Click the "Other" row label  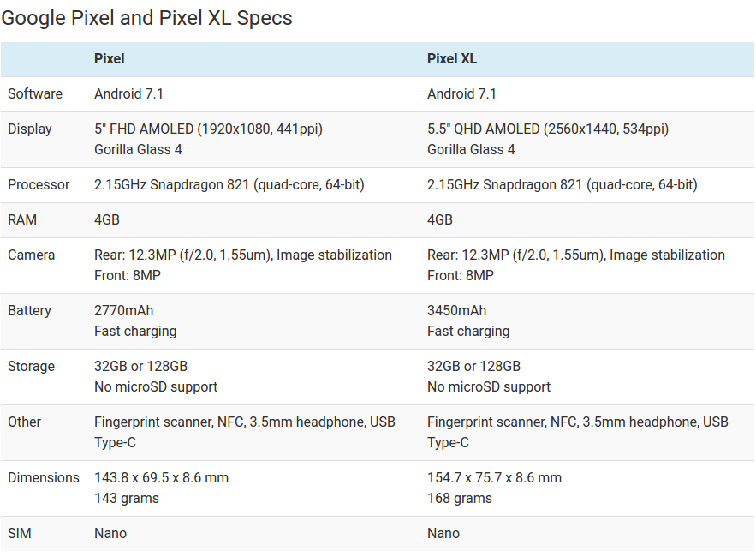(x=25, y=422)
